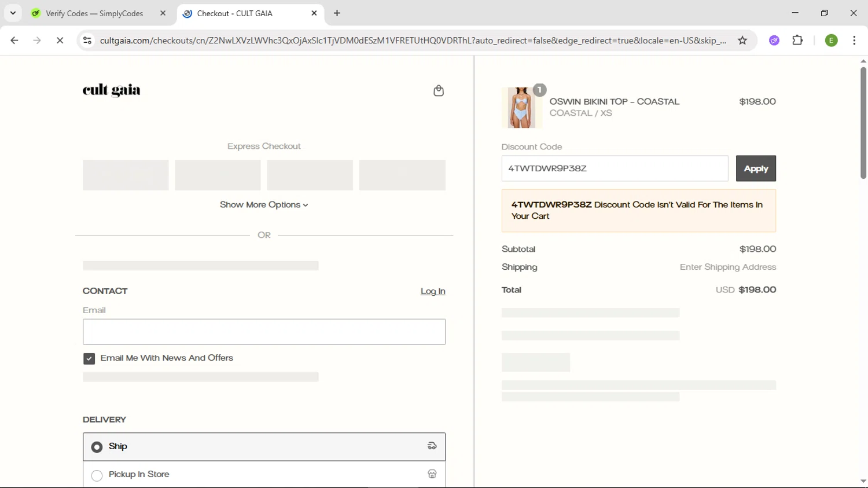Go back to the previous page

(14, 41)
